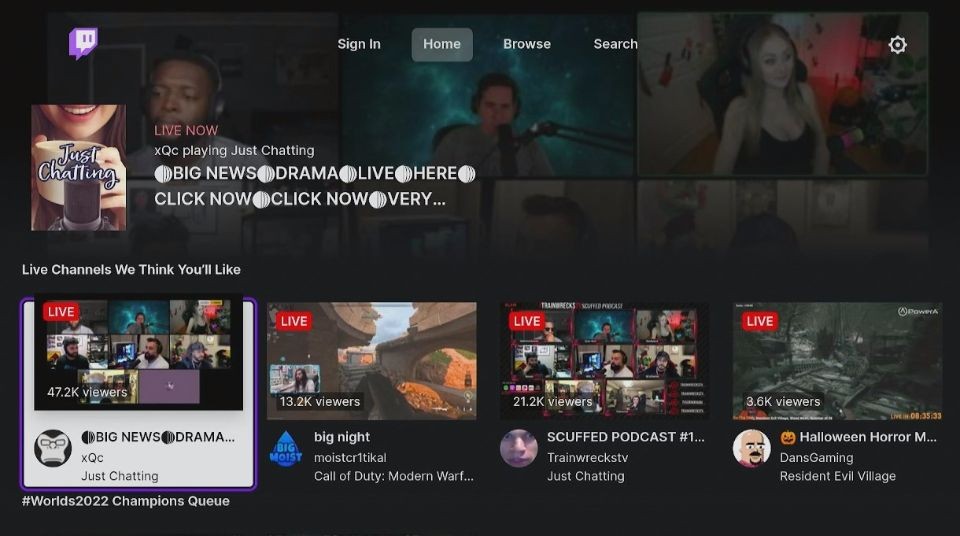Click Just Chatting label under Trainwreckstv
Screen dimensions: 960x536
coord(586,476)
